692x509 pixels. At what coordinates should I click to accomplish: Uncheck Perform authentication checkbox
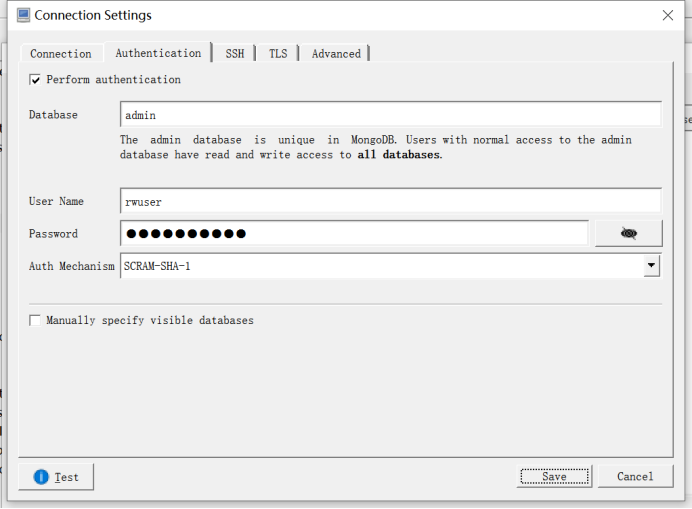coord(36,80)
